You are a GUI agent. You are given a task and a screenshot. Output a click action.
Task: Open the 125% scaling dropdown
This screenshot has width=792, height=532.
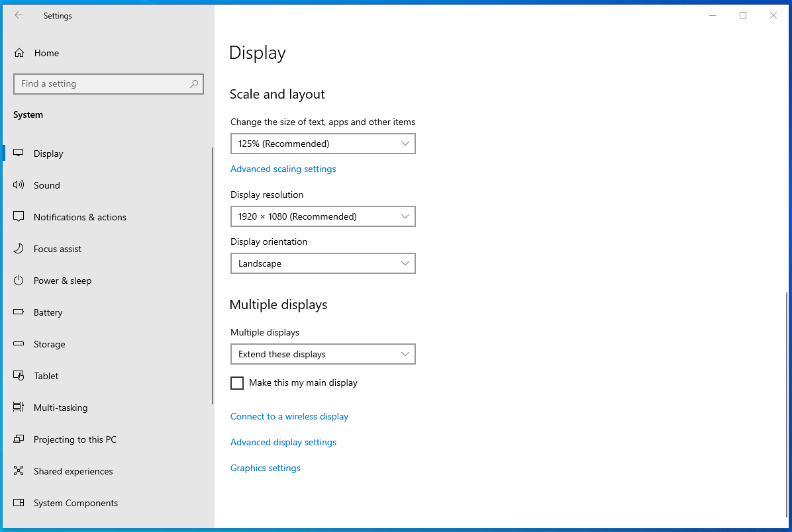click(322, 144)
